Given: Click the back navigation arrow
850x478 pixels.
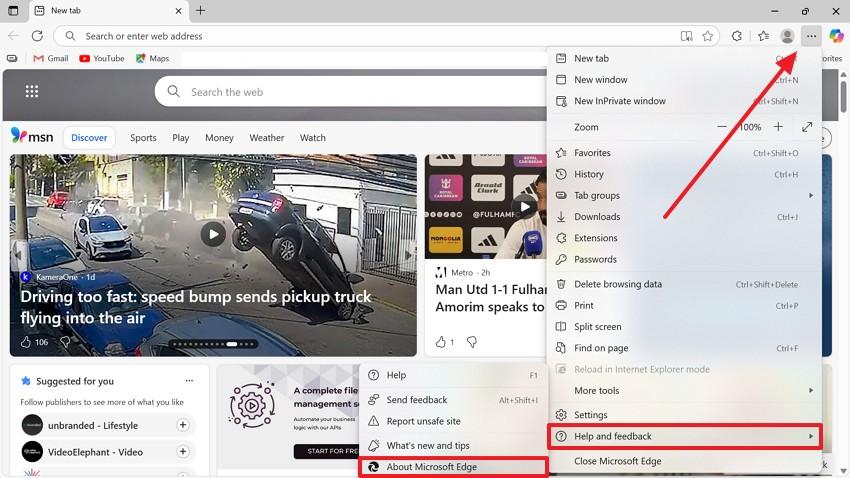Looking at the screenshot, I should point(13,36).
